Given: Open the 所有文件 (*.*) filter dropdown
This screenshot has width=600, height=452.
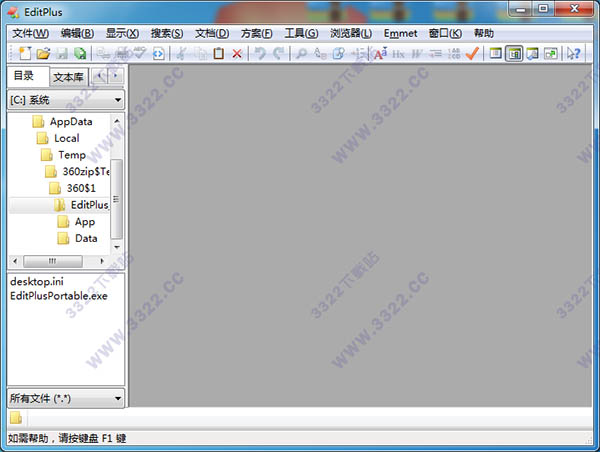Looking at the screenshot, I should click(66, 398).
